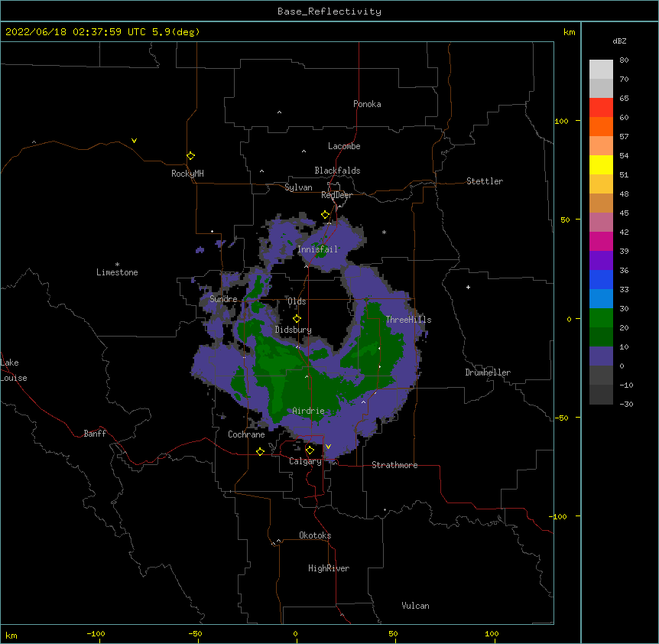Click the Didsbury town label
659x644 pixels.
(293, 330)
